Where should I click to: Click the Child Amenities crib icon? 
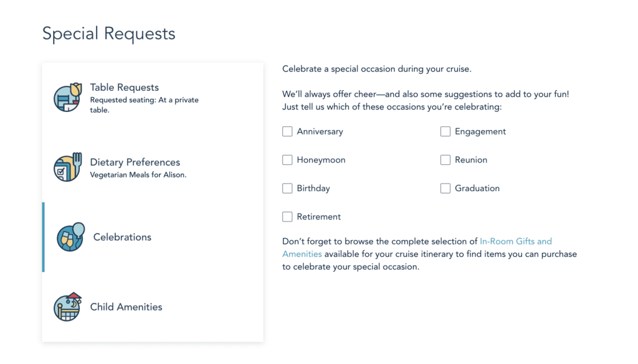click(67, 307)
